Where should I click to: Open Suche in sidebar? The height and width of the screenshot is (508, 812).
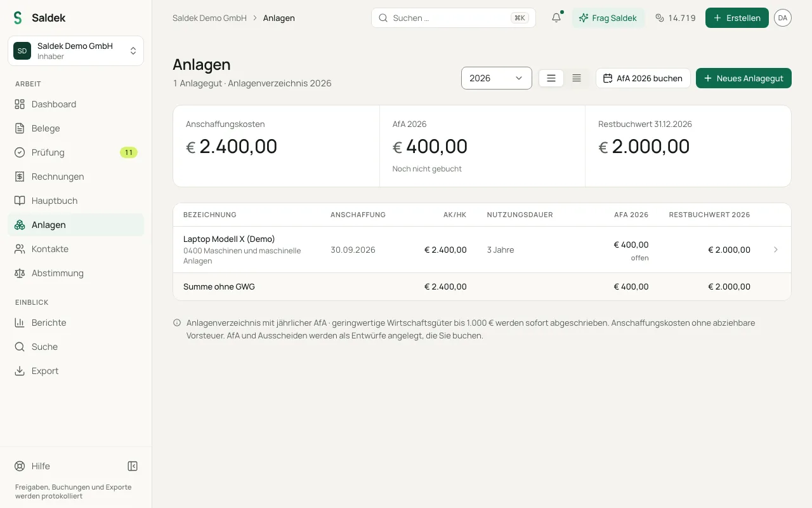tap(75, 347)
